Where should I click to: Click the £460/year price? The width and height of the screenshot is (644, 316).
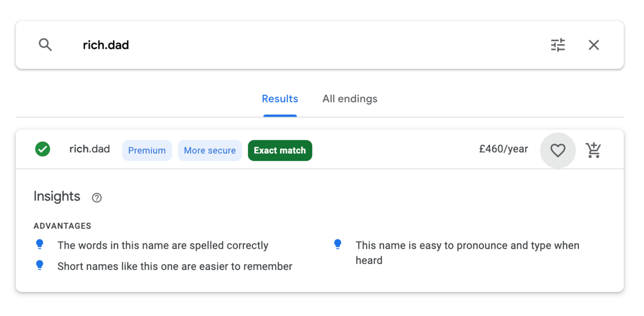(x=503, y=149)
